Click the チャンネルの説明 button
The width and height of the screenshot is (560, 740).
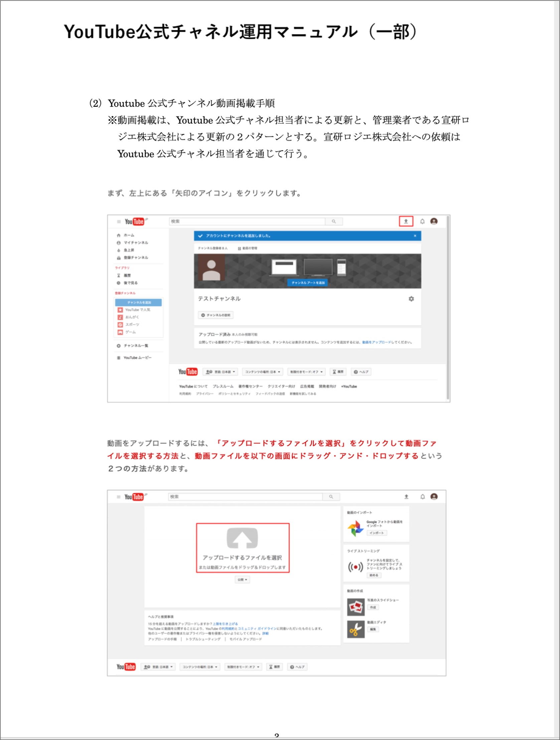(x=216, y=315)
